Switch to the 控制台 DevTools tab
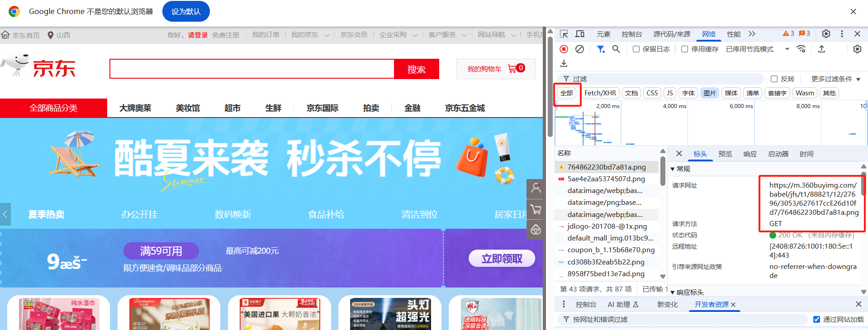The image size is (868, 330). pos(632,34)
